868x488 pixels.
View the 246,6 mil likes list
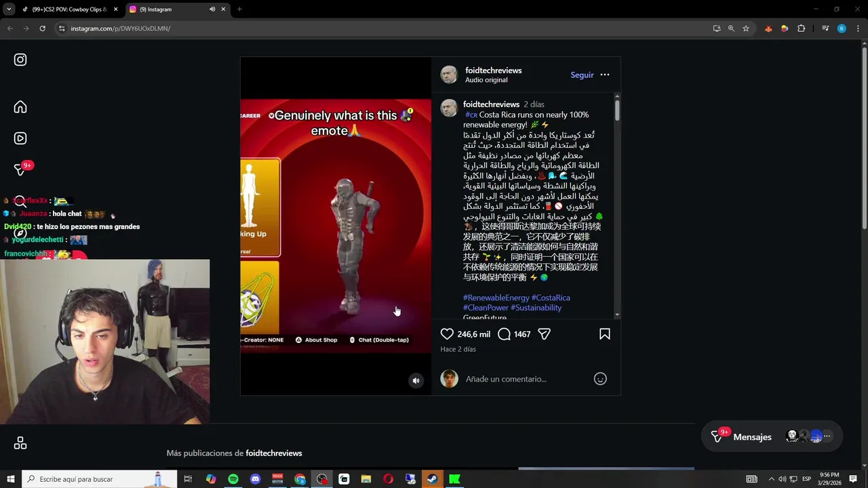473,334
